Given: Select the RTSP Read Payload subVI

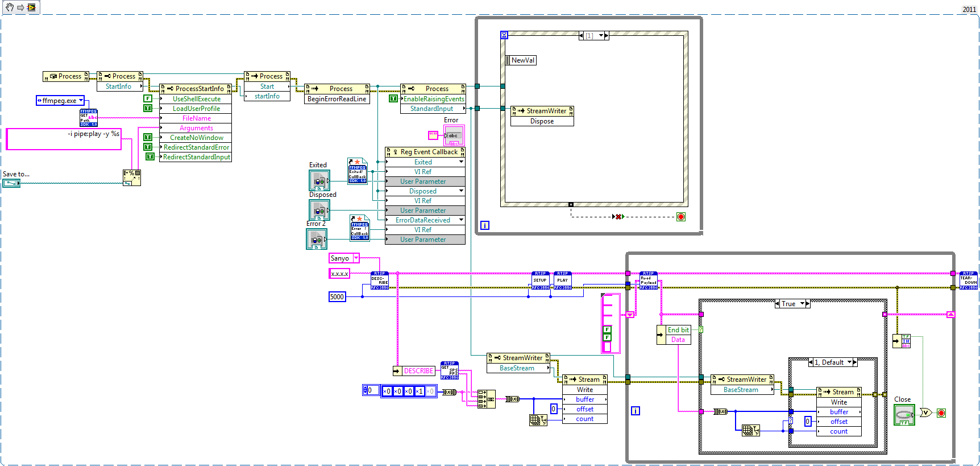Looking at the screenshot, I should [x=649, y=281].
